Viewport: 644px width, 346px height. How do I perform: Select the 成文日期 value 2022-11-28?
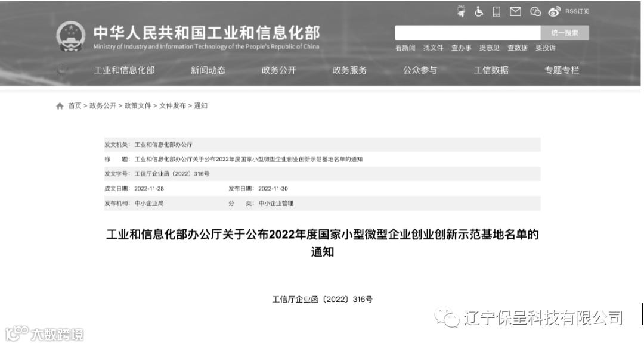click(x=149, y=189)
